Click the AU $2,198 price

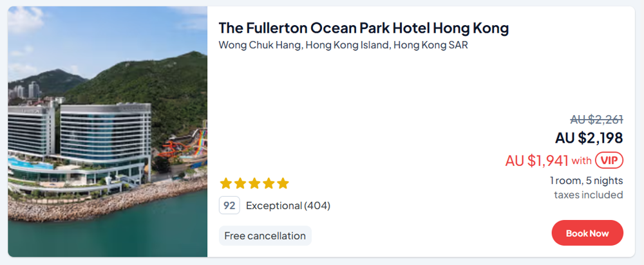pos(589,138)
